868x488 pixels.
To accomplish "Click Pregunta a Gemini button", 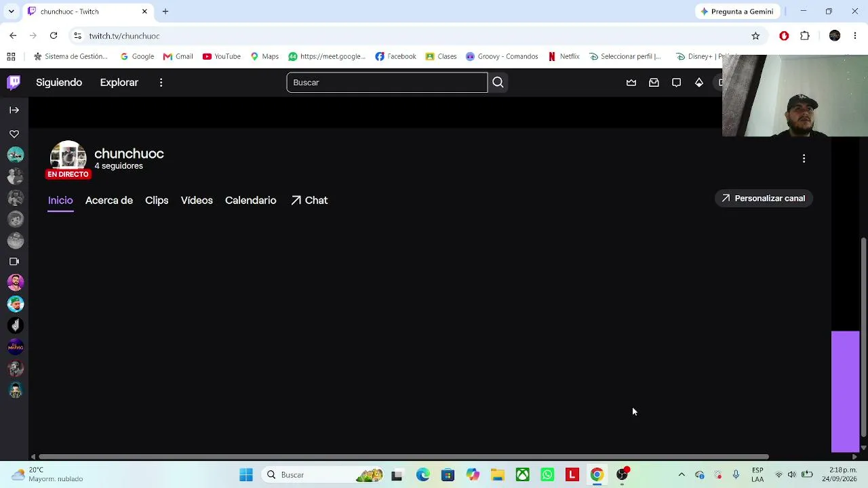I will [x=737, y=12].
